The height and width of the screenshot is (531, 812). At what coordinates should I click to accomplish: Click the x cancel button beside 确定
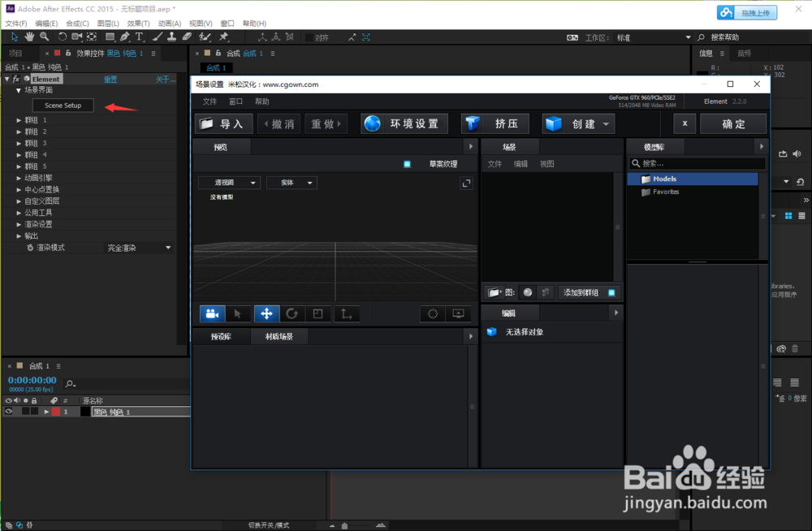coord(685,123)
